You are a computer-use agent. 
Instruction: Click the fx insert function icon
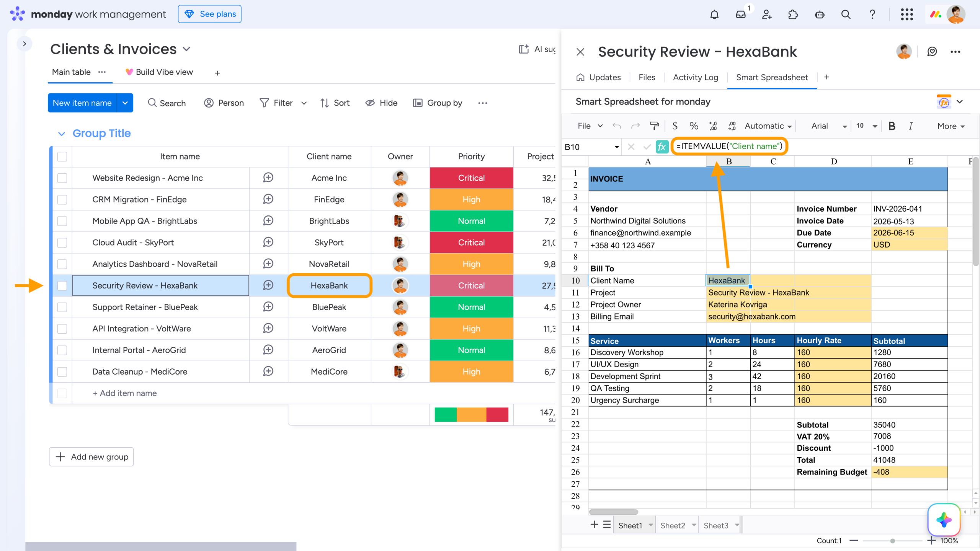(x=662, y=147)
